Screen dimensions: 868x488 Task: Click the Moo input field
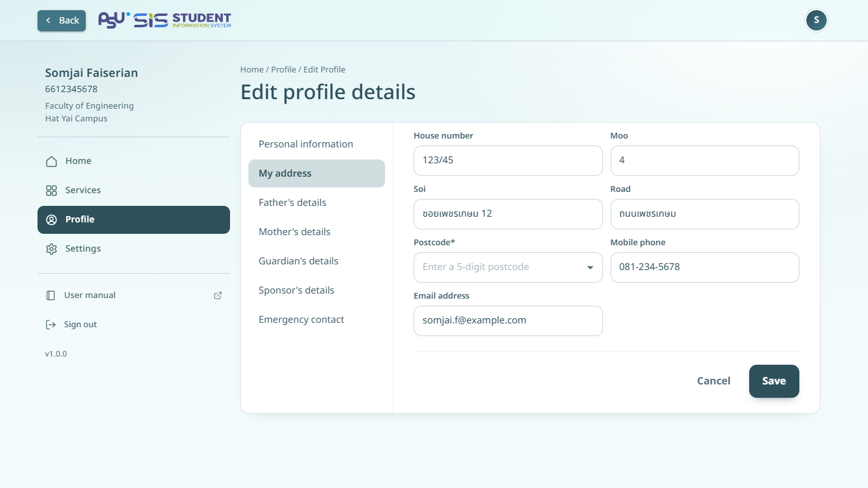(x=705, y=161)
